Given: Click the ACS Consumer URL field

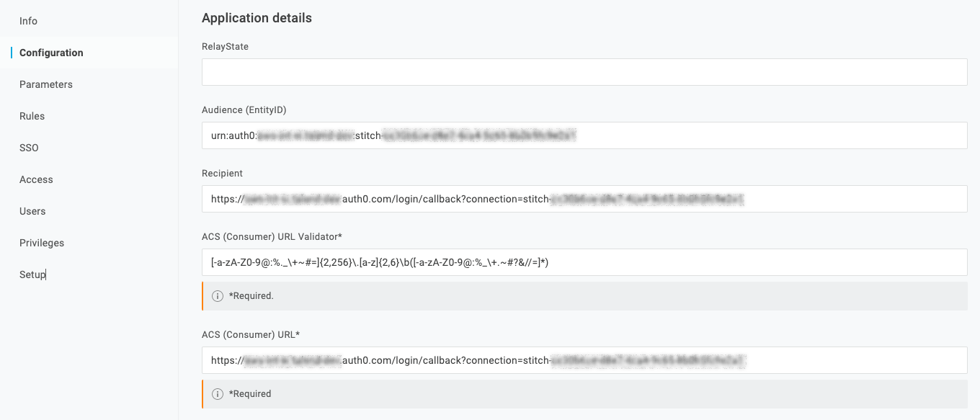Looking at the screenshot, I should click(584, 359).
